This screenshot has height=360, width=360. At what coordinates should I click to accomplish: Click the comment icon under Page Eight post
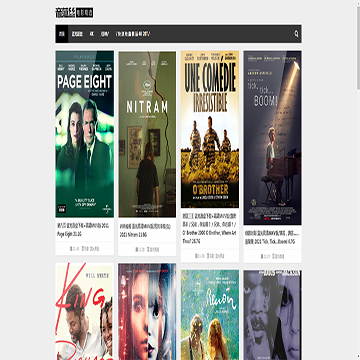[x=83, y=248]
